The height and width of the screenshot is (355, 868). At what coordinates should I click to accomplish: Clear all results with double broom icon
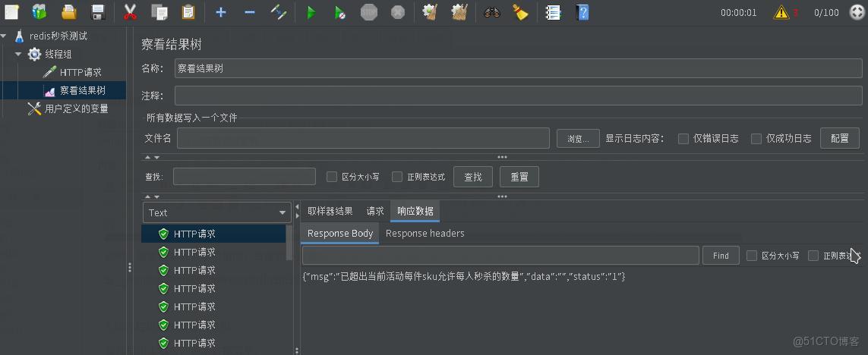click(459, 11)
